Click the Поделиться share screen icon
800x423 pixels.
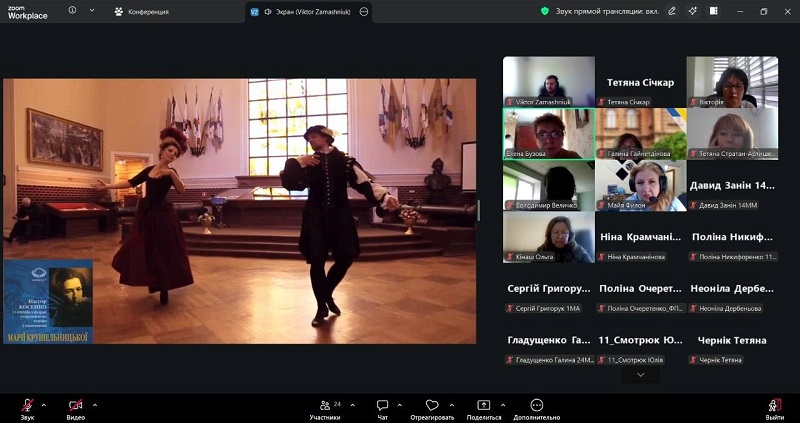coord(484,406)
